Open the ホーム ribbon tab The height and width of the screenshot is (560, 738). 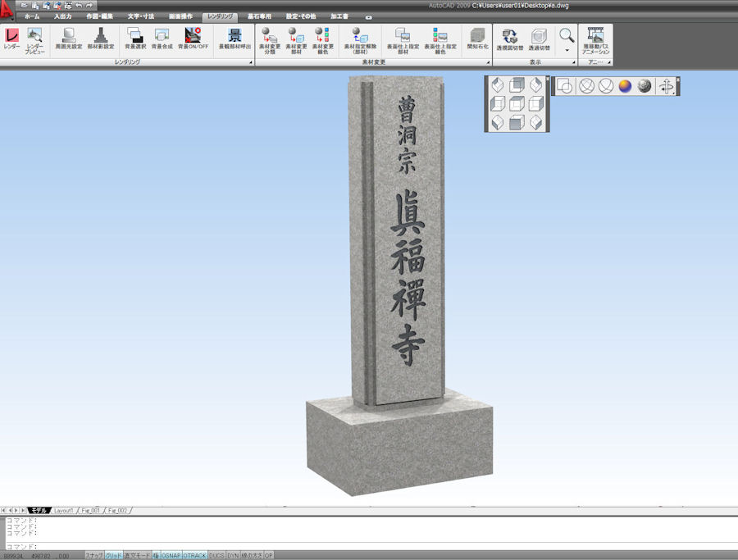[32, 16]
